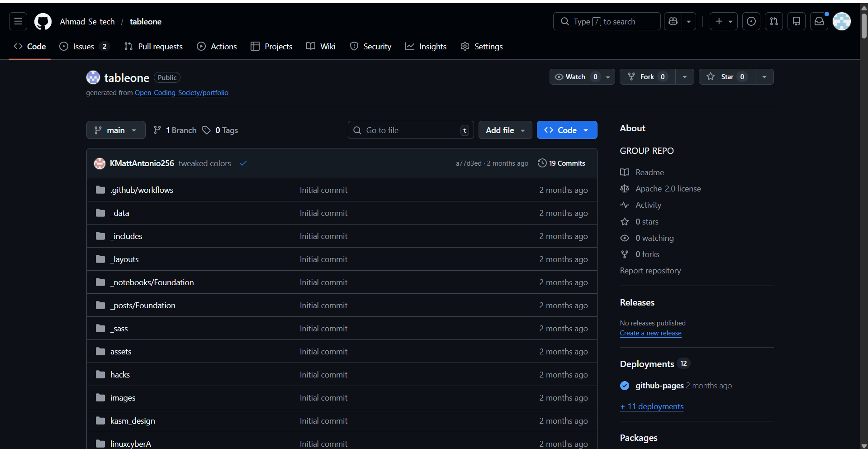Open your pull requests header icon
This screenshot has height=449, width=868.
click(774, 21)
